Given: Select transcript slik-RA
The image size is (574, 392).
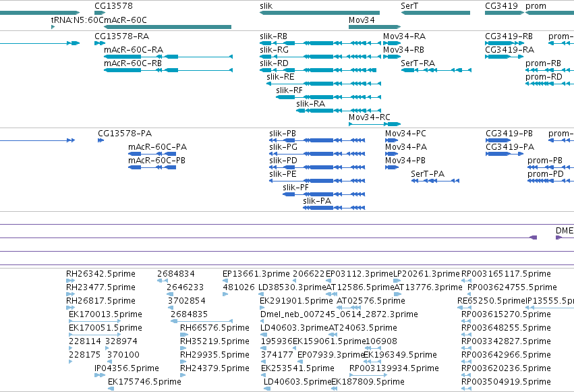Looking at the screenshot, I should [339, 111].
